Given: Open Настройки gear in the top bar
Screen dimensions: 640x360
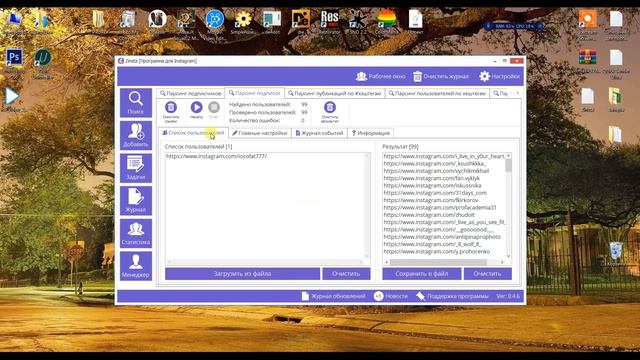Looking at the screenshot, I should 499,76.
